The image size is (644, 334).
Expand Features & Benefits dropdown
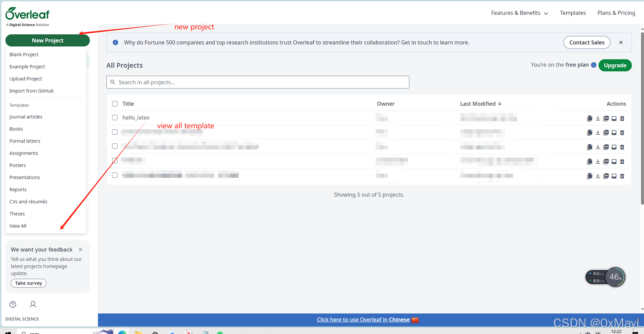[x=519, y=13]
